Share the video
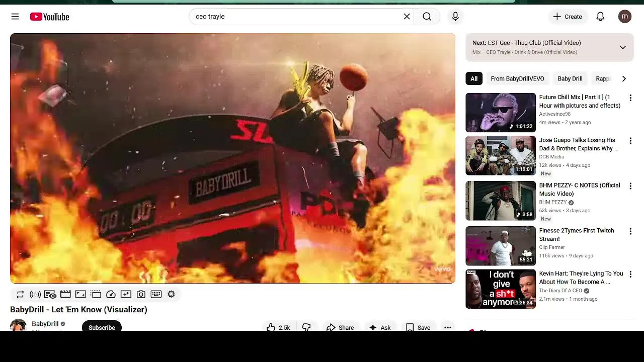 pyautogui.click(x=340, y=327)
